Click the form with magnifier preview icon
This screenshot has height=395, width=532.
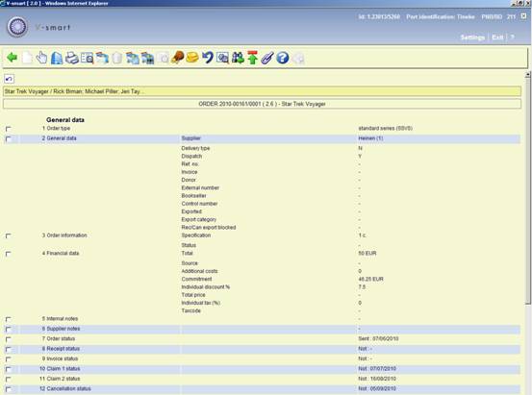pos(88,59)
